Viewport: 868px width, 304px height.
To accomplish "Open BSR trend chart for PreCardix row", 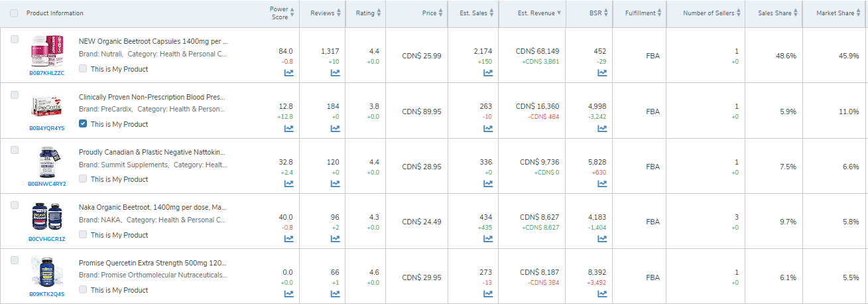I will point(602,128).
